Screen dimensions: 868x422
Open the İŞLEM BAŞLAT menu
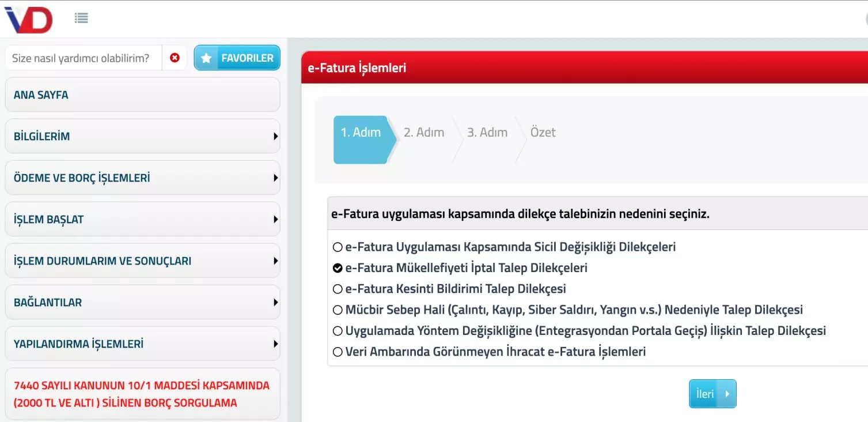143,219
